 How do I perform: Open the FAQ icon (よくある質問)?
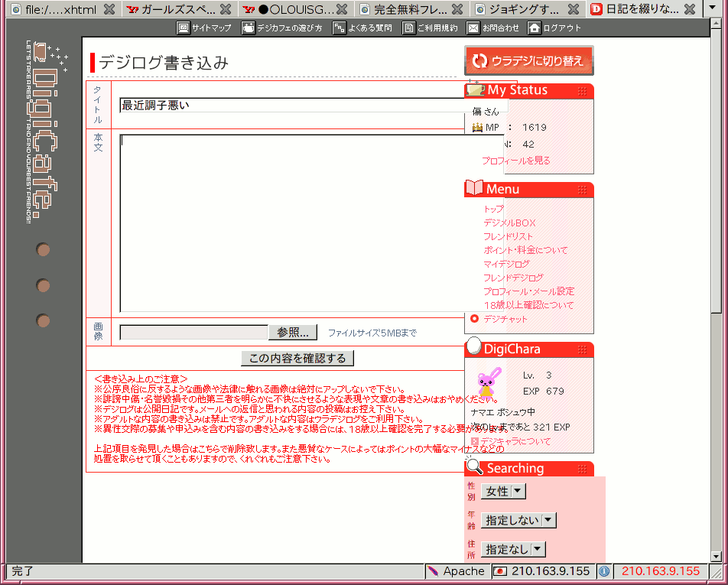(339, 28)
